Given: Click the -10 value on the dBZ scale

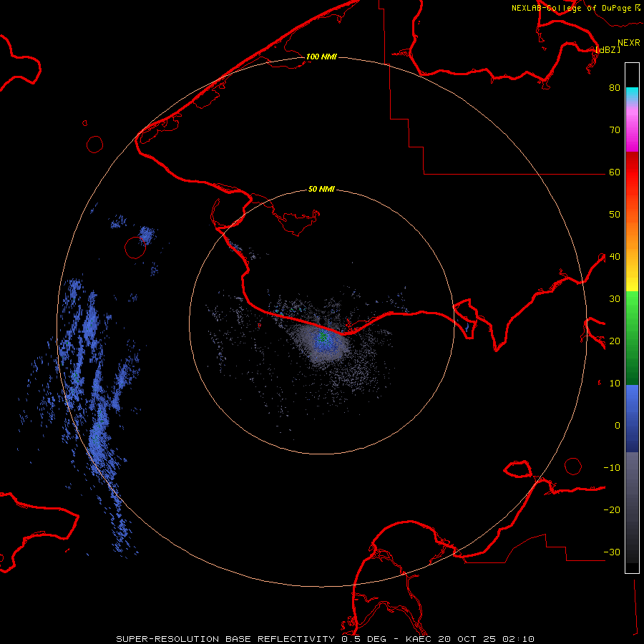Looking at the screenshot, I should 612,468.
